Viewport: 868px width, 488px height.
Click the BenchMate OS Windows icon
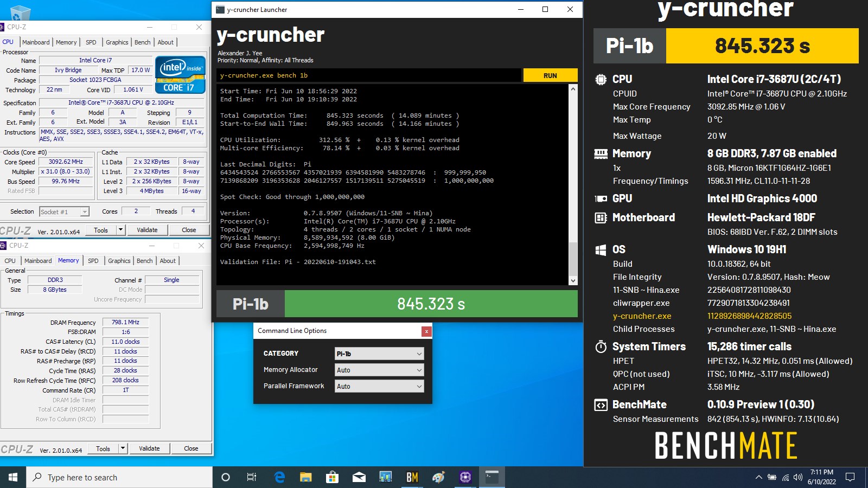(601, 250)
